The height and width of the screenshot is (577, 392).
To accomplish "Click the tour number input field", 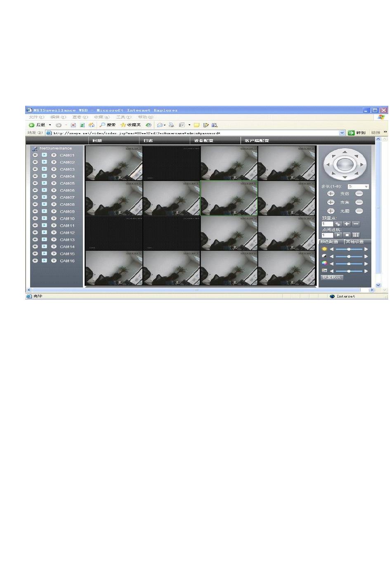I will pos(327,235).
